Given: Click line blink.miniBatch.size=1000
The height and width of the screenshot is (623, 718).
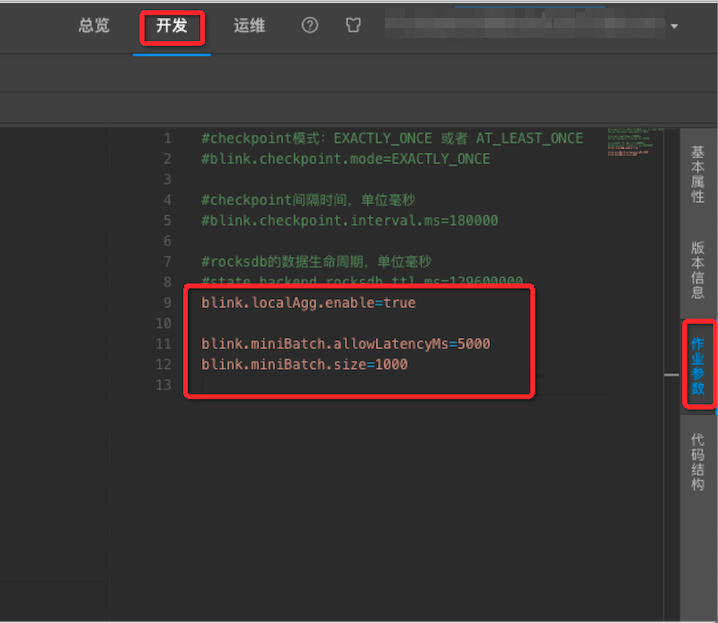Looking at the screenshot, I should pyautogui.click(x=305, y=364).
